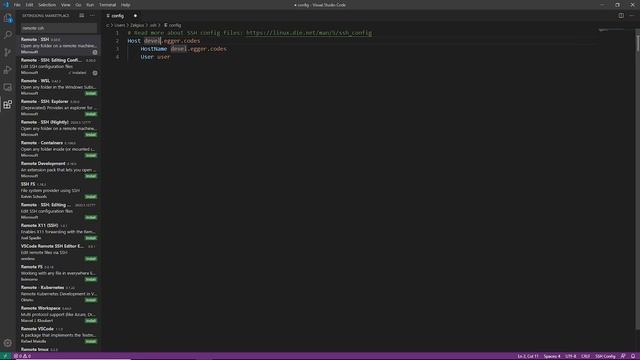This screenshot has width=640, height=360.
Task: Click .ssh folder in breadcrumb
Action: pos(153,25)
